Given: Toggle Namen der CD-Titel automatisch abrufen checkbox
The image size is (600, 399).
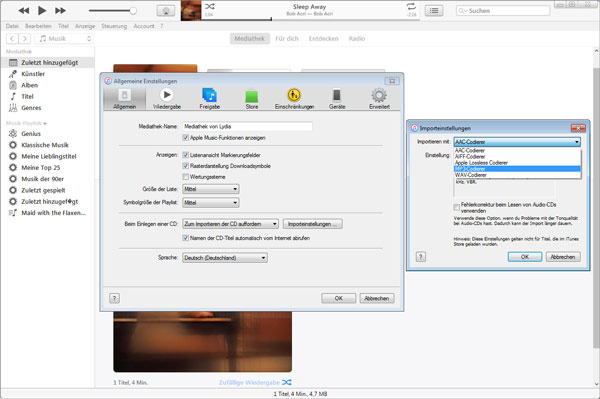Looking at the screenshot, I should [x=186, y=238].
